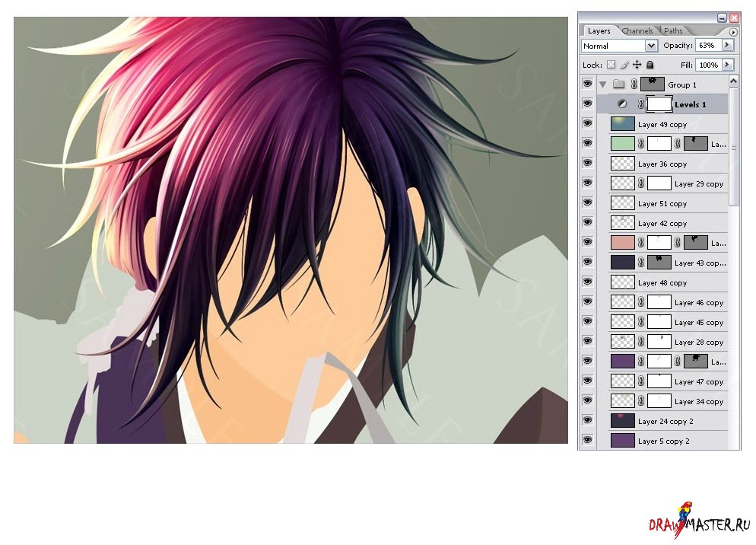Unlink the mask chain on Layer 45 copy
Image resolution: width=756 pixels, height=545 pixels.
(640, 322)
